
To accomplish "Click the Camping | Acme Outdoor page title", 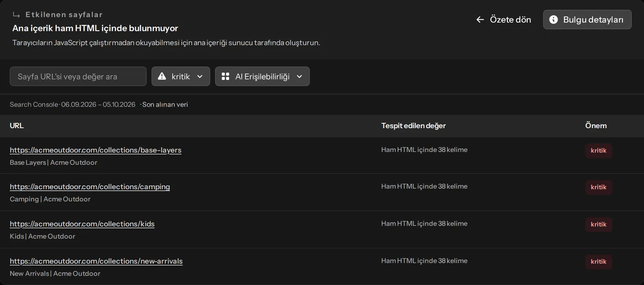I will point(50,199).
